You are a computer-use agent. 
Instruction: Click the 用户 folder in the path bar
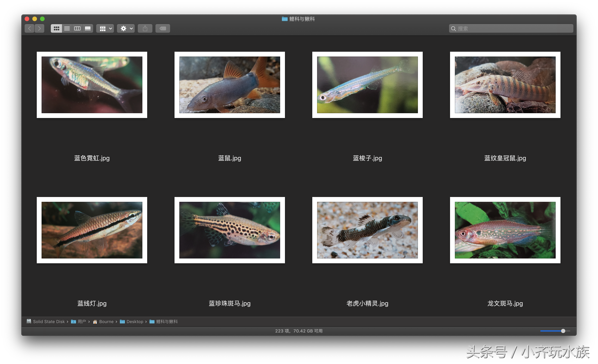tap(78, 321)
